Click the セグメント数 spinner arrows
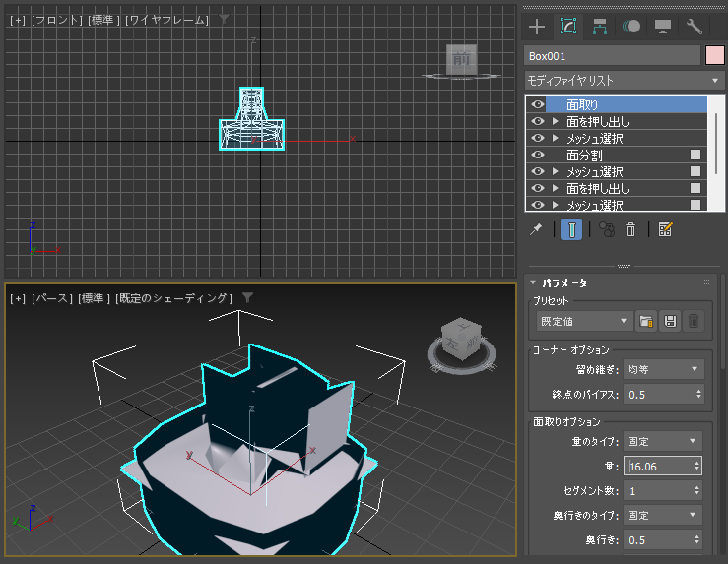This screenshot has width=728, height=564. pyautogui.click(x=696, y=491)
